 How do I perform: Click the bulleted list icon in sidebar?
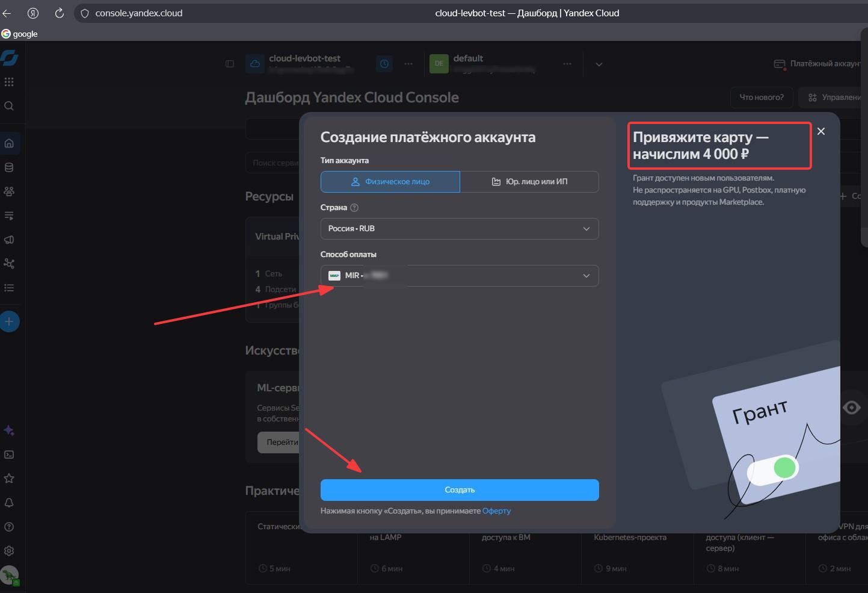pyautogui.click(x=9, y=288)
